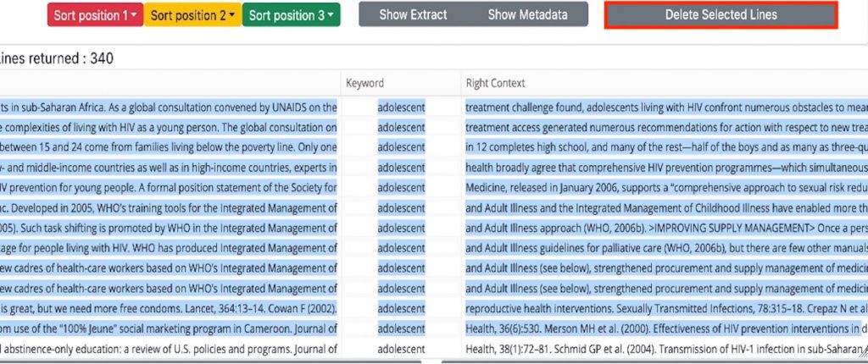The width and height of the screenshot is (868, 364).
Task: Open the Sort position 3 dropdown
Action: tap(292, 15)
